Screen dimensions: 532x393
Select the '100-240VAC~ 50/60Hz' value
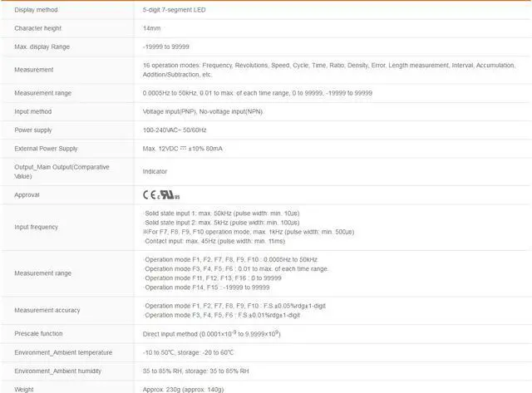pyautogui.click(x=175, y=130)
